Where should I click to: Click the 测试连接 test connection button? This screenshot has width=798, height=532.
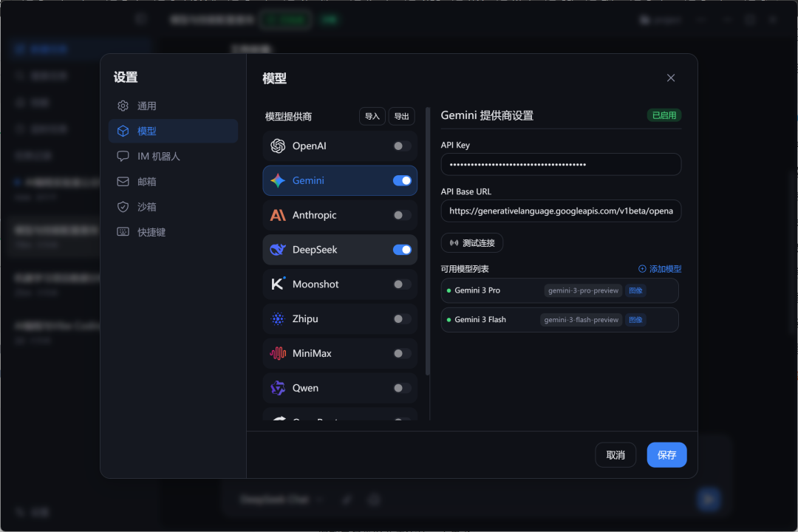pos(471,243)
